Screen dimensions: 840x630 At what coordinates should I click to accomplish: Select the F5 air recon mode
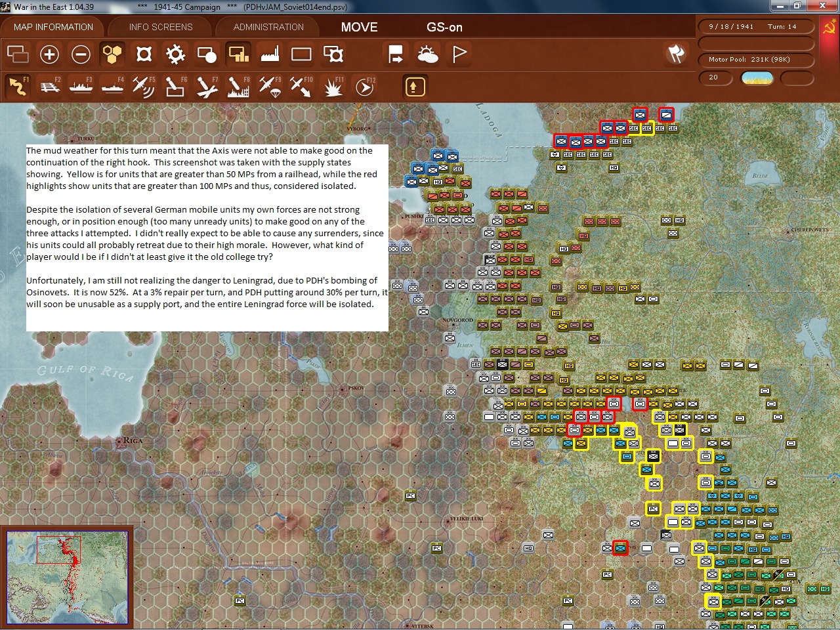pos(144,87)
